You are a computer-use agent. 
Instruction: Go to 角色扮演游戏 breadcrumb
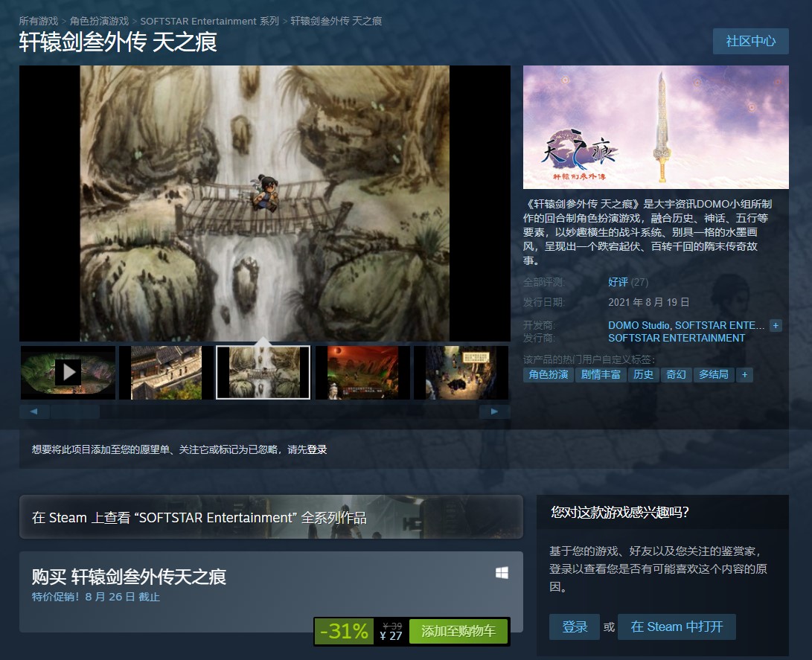click(x=100, y=22)
